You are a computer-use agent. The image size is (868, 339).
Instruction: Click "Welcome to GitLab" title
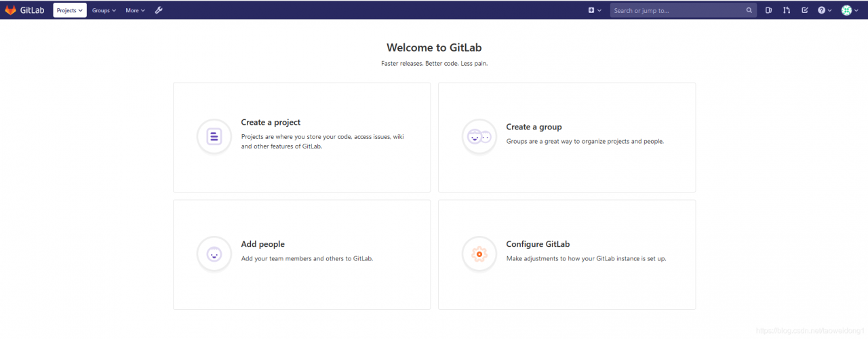click(x=434, y=47)
